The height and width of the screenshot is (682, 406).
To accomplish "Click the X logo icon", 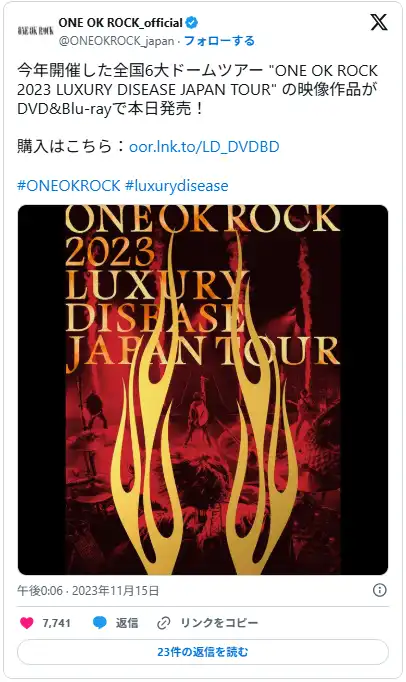I will coord(379,22).
